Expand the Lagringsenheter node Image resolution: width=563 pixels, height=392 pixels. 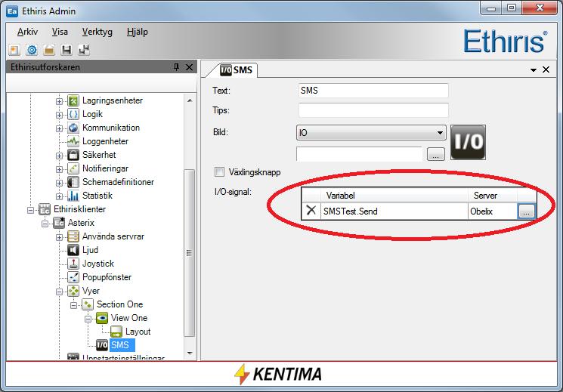click(59, 101)
